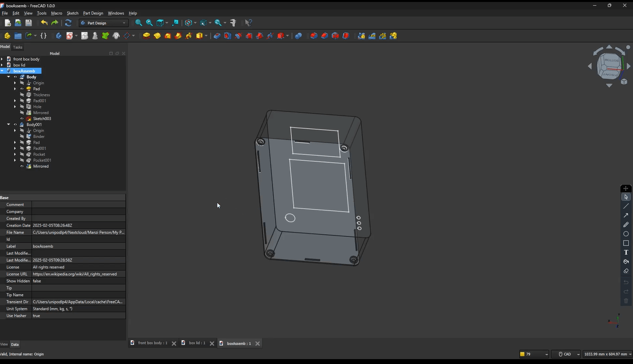Apply the Fillet tool
Screen dimensions: 633x364
click(x=314, y=36)
